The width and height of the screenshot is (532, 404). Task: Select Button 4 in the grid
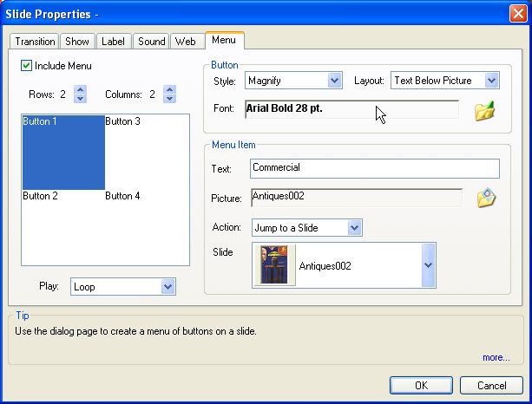pos(147,227)
